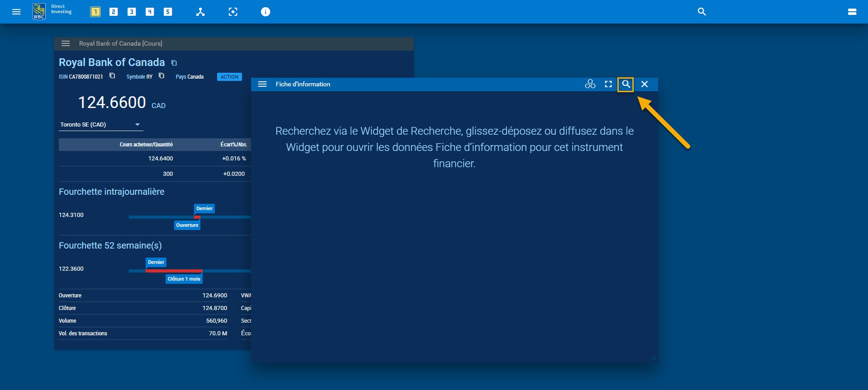The height and width of the screenshot is (390, 868).
Task: Click the Dernier marker on intraday range
Action: [204, 208]
